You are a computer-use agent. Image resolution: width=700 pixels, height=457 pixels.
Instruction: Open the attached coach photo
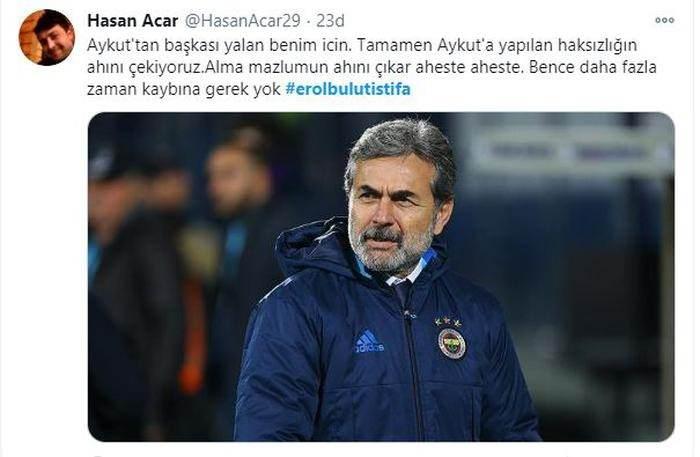pyautogui.click(x=381, y=277)
